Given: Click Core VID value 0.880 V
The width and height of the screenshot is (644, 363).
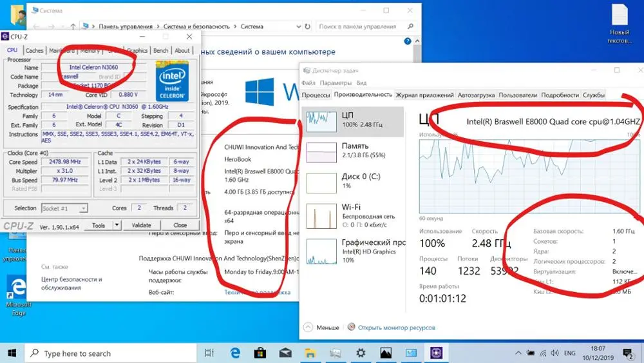Looking at the screenshot, I should [128, 95].
